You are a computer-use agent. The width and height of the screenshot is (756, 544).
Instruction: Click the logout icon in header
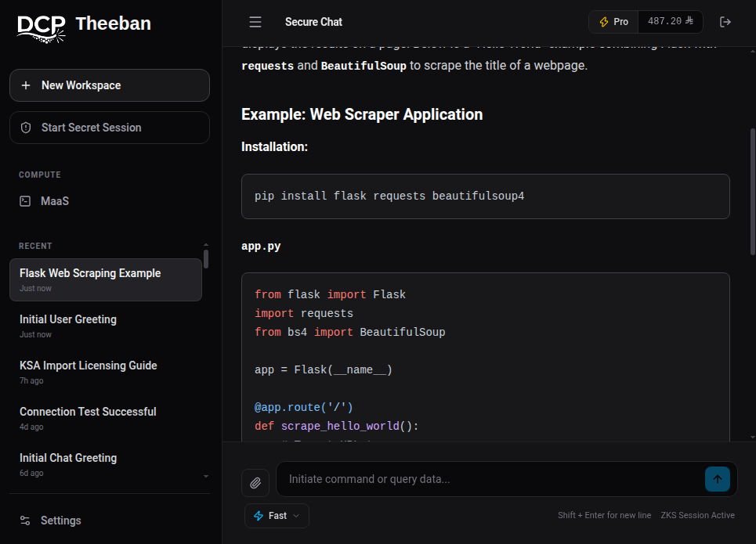tap(725, 22)
